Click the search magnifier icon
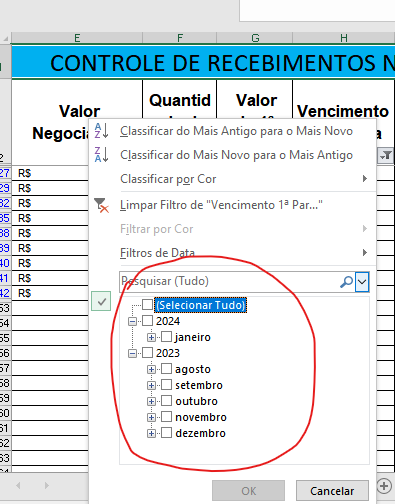The width and height of the screenshot is (395, 504). [346, 282]
